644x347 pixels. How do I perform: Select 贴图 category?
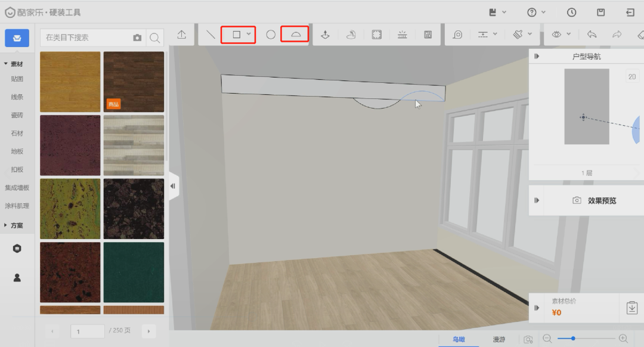[17, 79]
